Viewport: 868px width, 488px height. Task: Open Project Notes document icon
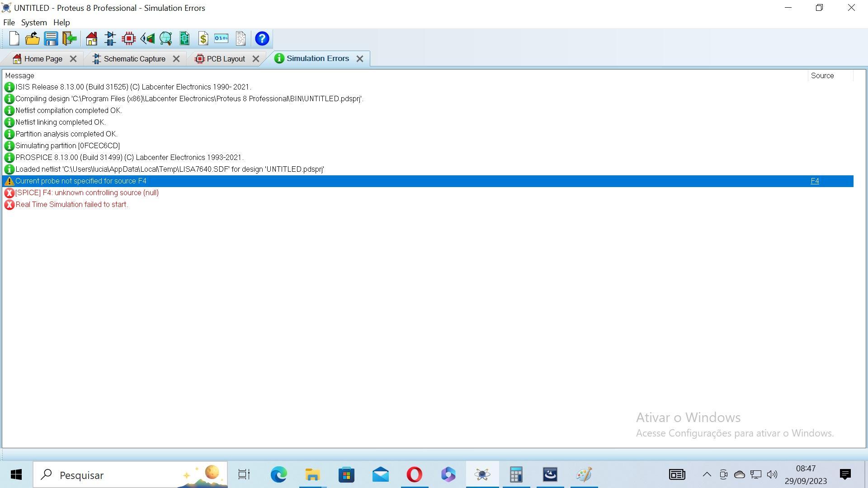click(x=241, y=38)
